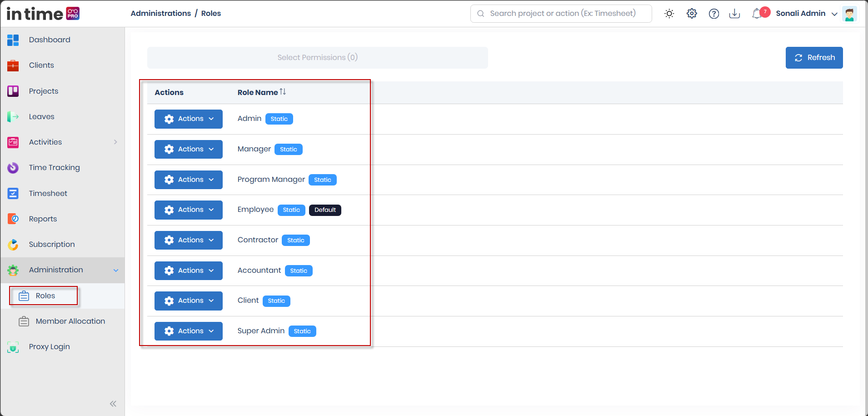Open Actions dropdown for Contractor role

[188, 240]
